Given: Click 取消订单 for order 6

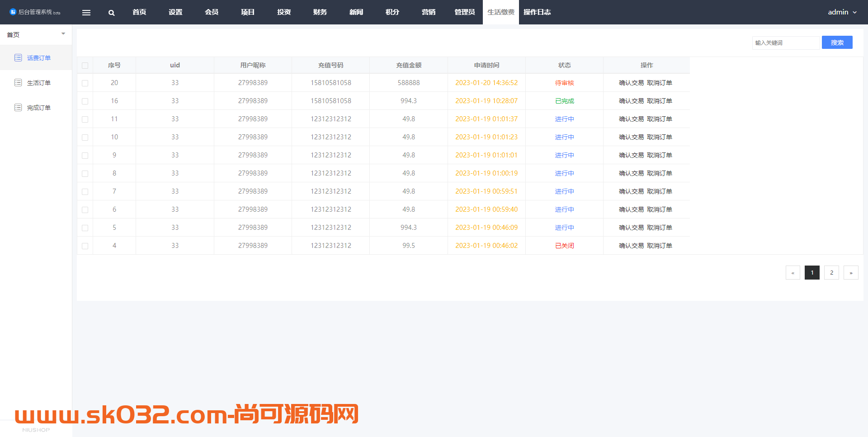Looking at the screenshot, I should point(660,209).
